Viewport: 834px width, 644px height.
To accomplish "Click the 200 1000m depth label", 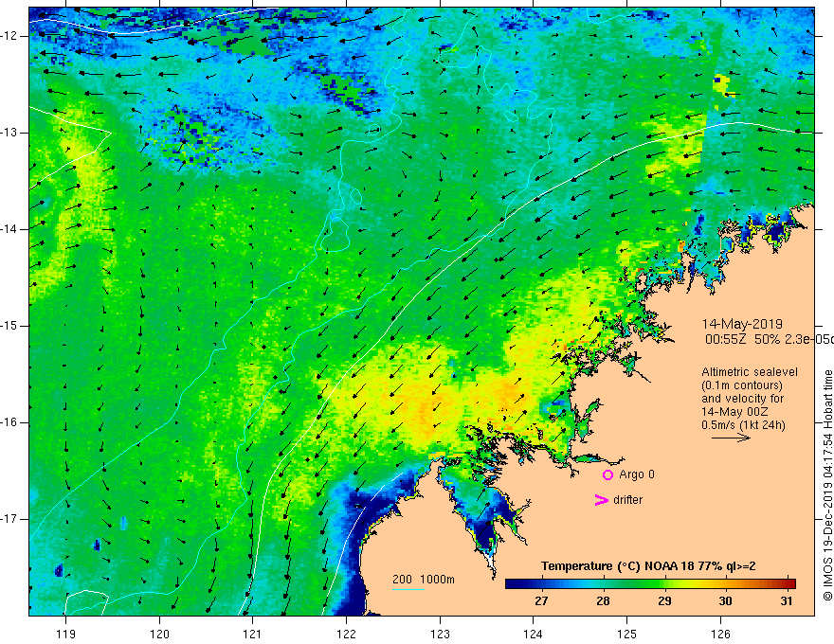I will [x=424, y=580].
